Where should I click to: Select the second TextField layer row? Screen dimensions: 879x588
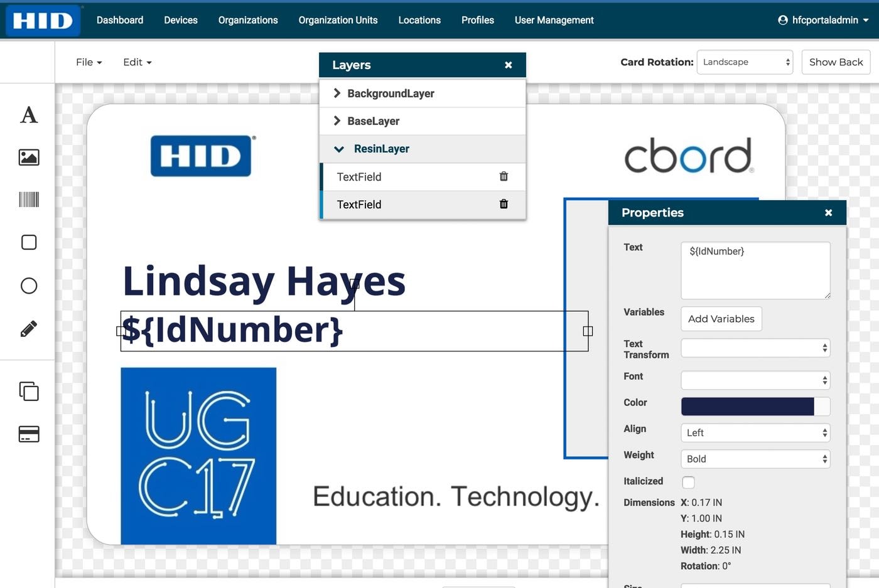(423, 204)
